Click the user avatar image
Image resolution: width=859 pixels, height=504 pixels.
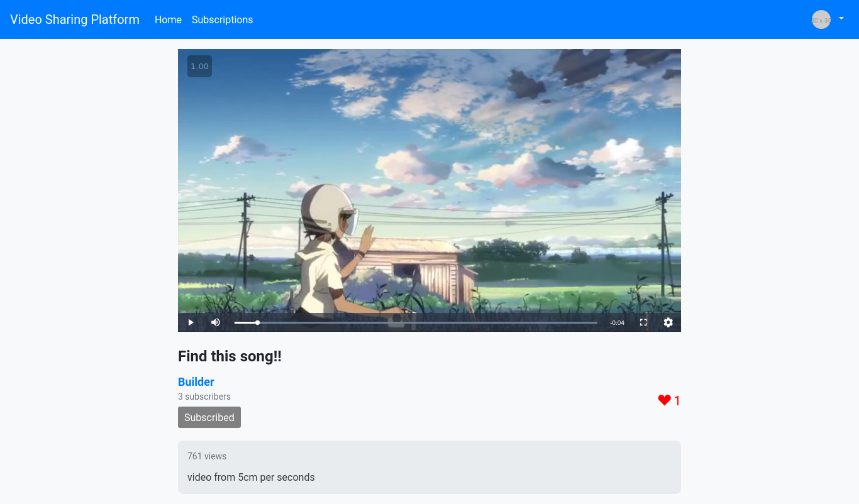pos(821,19)
